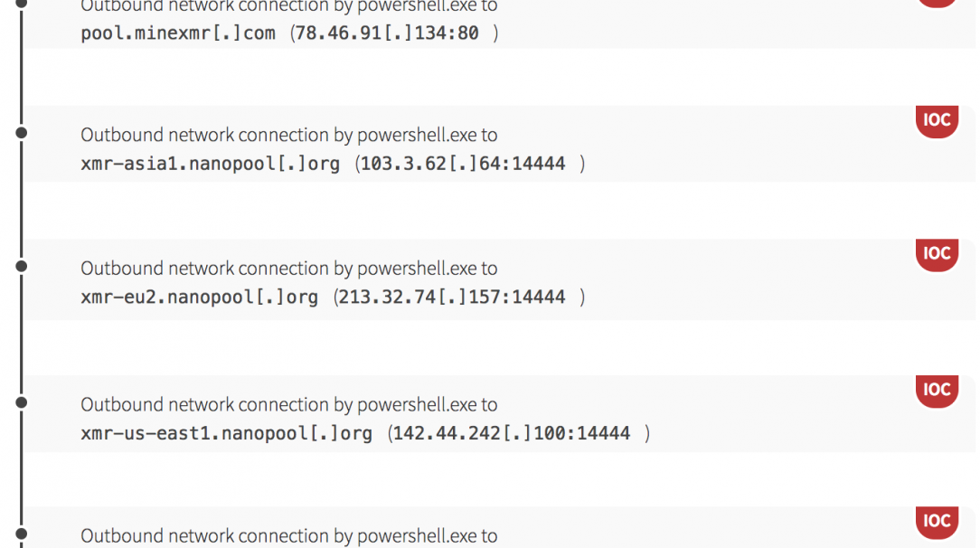
Task: Click the IOC badge for xmr-eu2.nanopool entry
Action: [937, 255]
